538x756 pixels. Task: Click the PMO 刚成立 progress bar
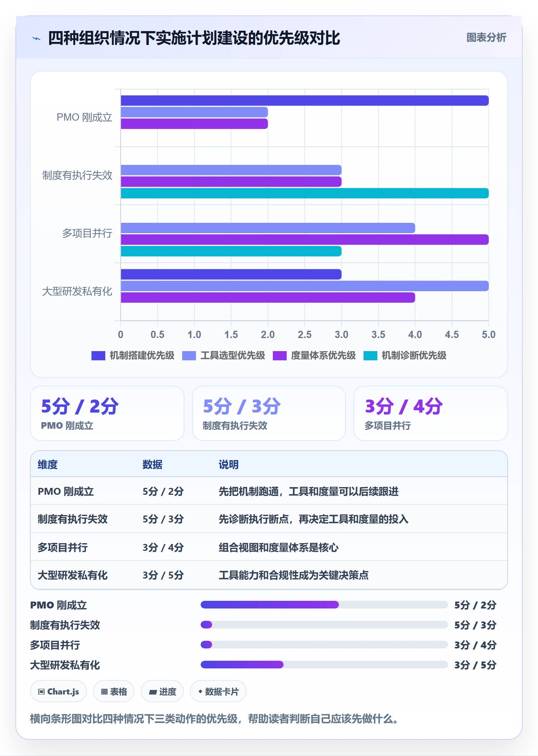tap(324, 605)
